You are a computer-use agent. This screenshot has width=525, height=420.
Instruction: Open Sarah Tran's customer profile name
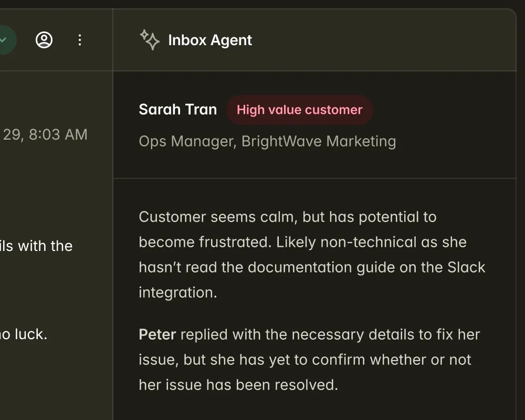tap(177, 109)
